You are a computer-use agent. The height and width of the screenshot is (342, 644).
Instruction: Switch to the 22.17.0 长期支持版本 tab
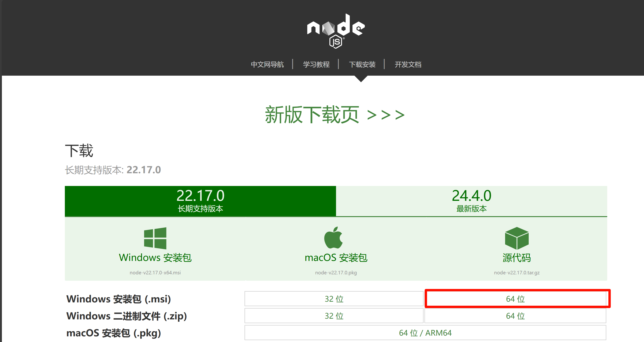coord(200,201)
